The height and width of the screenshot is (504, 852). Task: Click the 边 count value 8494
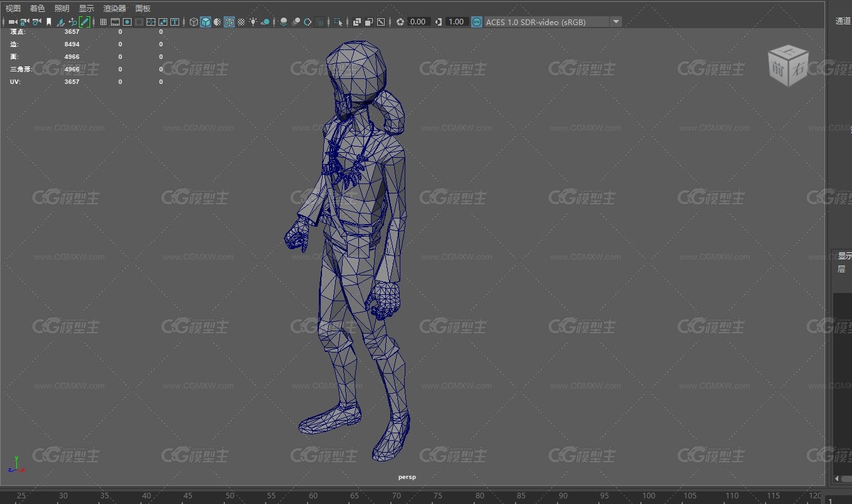(72, 44)
